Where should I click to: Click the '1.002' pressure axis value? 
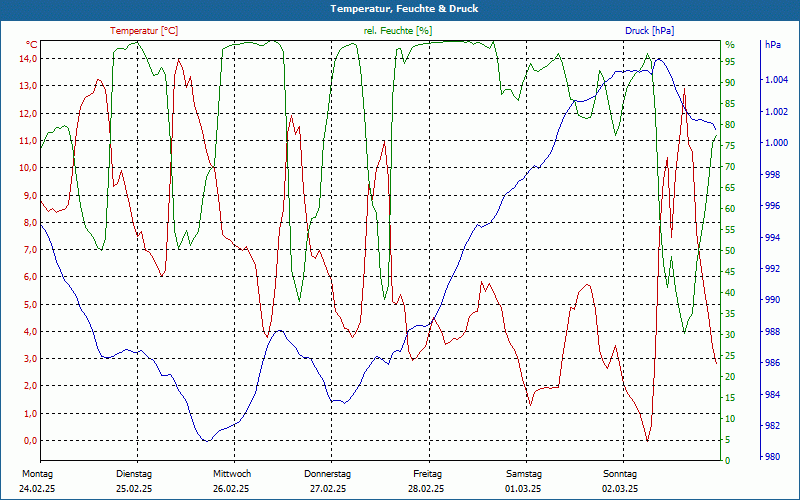click(777, 111)
